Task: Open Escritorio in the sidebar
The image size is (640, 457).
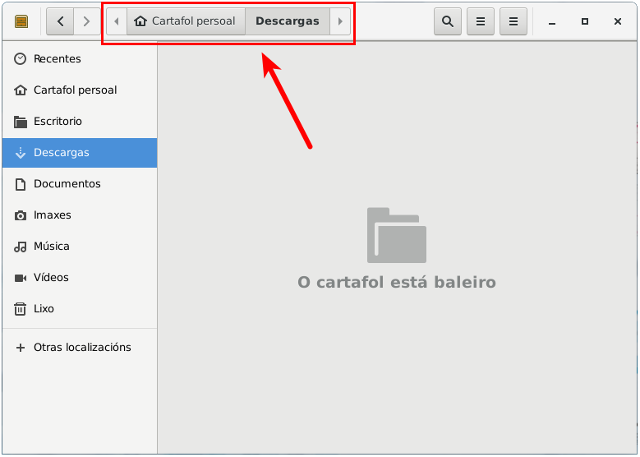Action: 58,121
